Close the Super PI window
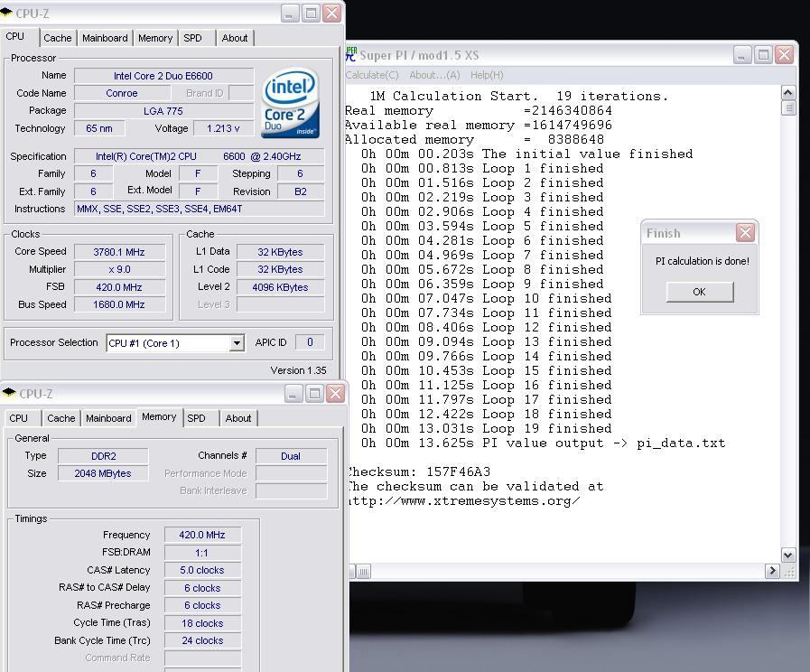This screenshot has width=810, height=672. coord(784,55)
